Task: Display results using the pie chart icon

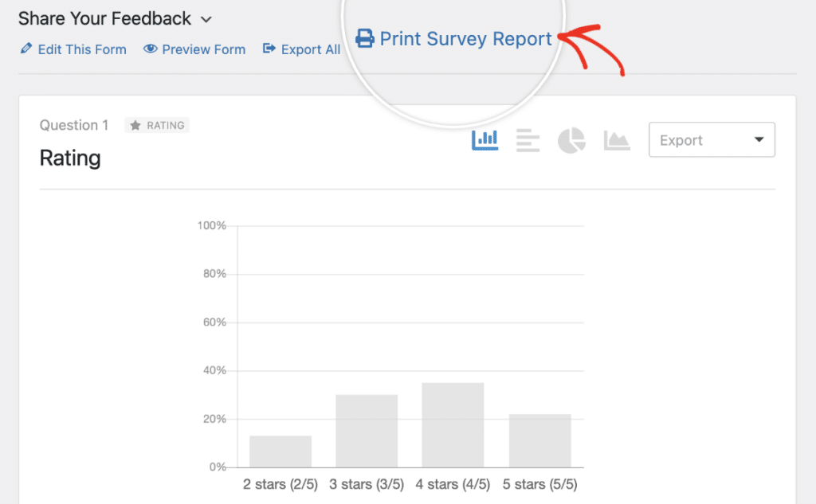Action: [571, 139]
